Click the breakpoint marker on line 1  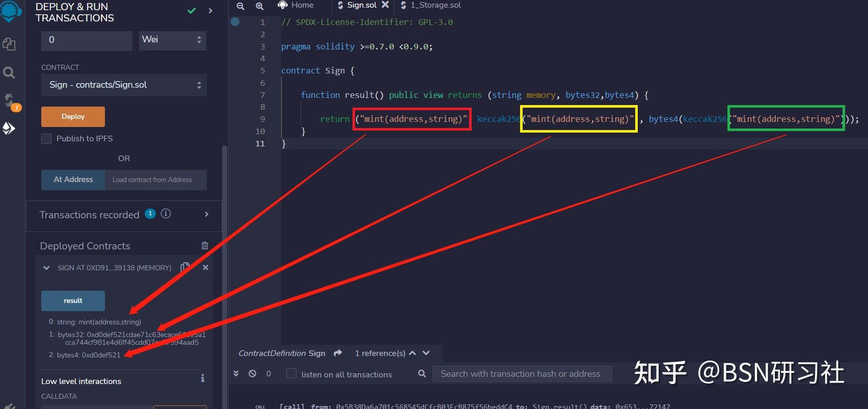click(235, 21)
